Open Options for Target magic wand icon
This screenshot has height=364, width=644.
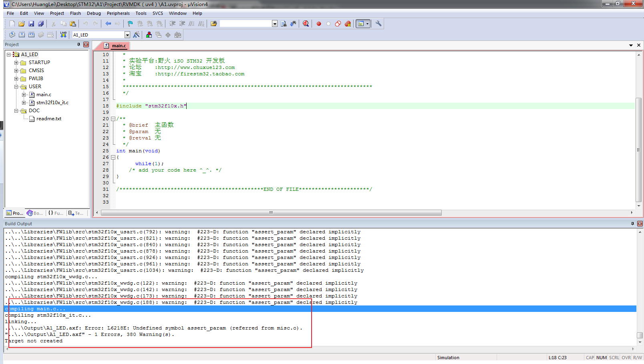137,35
